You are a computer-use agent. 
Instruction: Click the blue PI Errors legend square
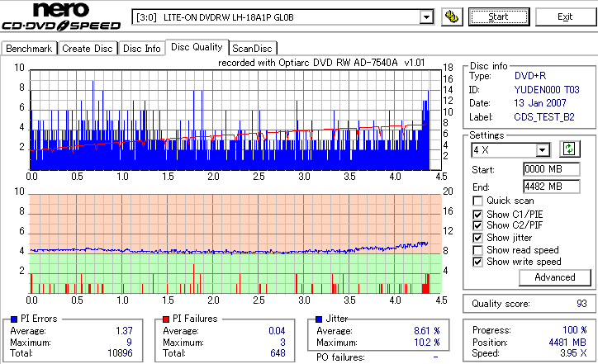(x=15, y=319)
